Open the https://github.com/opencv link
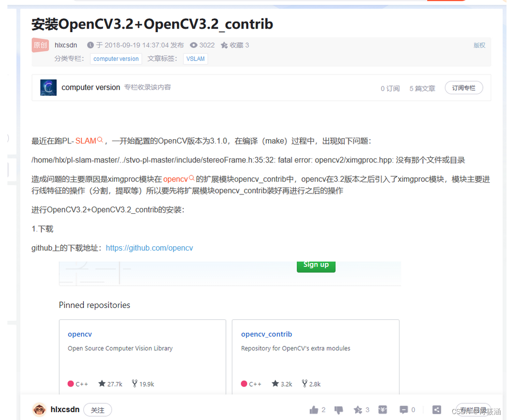Image resolution: width=508 pixels, height=420 pixels. (149, 248)
